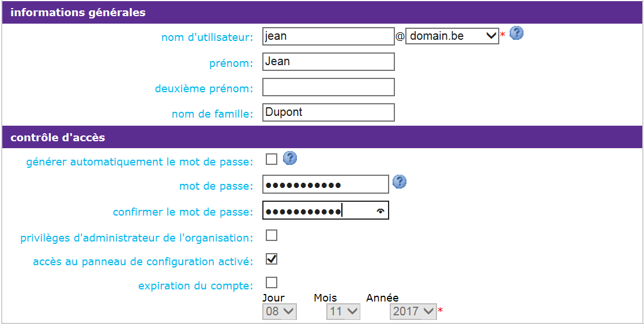Click help icon next to domain dropdown
This screenshot has width=644, height=324.
click(x=517, y=33)
